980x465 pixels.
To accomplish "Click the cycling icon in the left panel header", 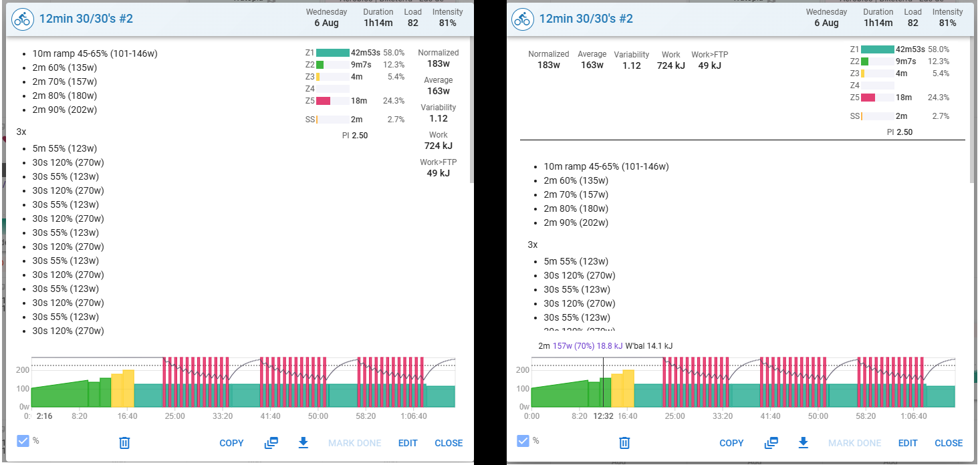I will (x=23, y=19).
